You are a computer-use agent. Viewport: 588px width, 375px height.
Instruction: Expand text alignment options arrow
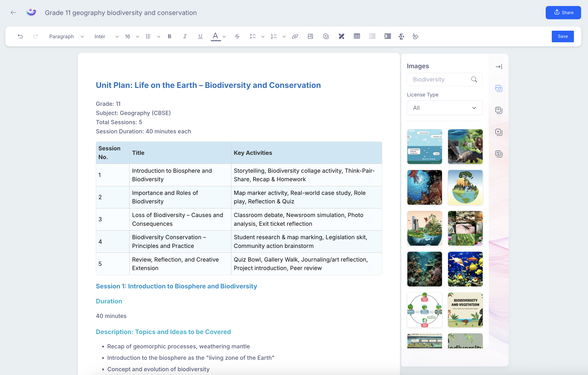pos(159,37)
